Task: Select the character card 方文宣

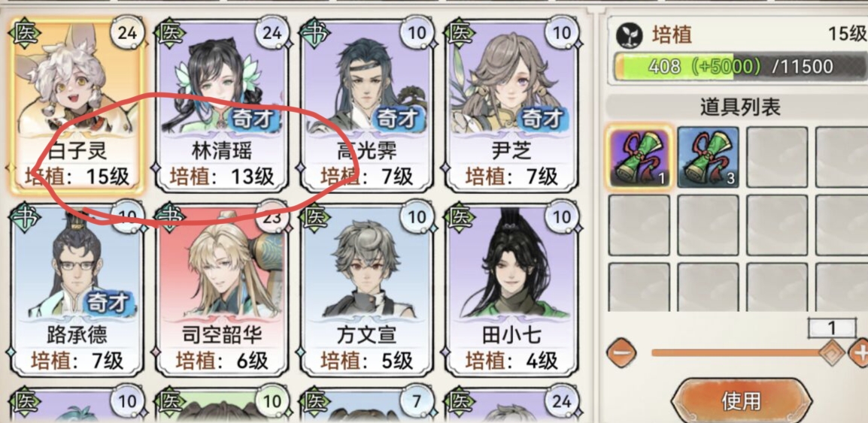Action: [367, 290]
